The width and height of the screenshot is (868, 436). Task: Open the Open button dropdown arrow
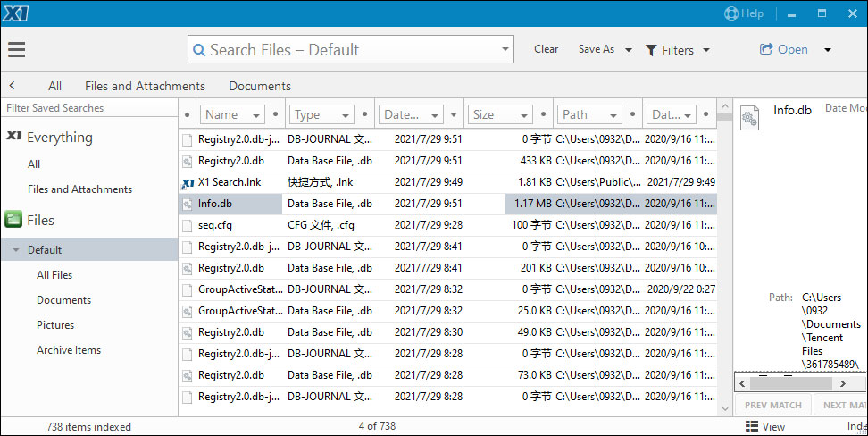click(828, 50)
